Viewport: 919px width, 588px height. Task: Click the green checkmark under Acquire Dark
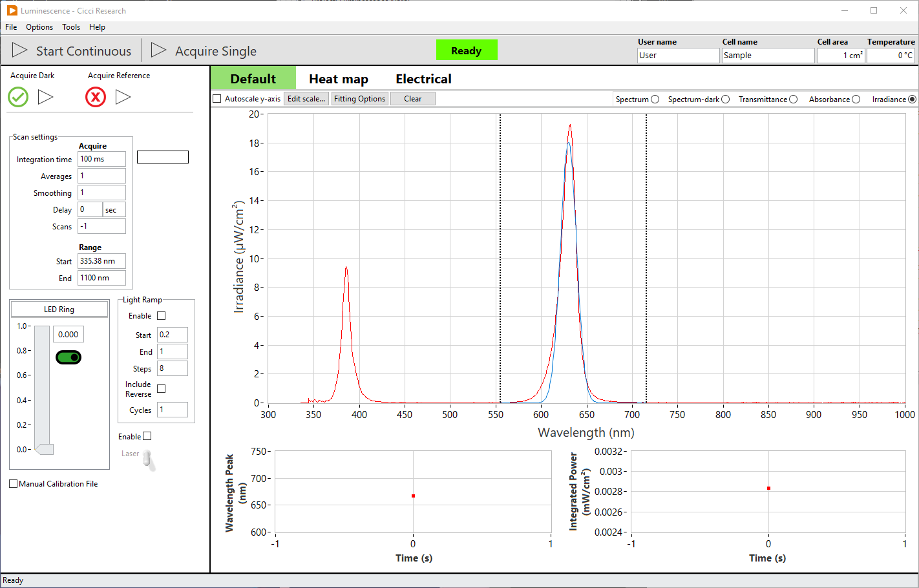[17, 97]
